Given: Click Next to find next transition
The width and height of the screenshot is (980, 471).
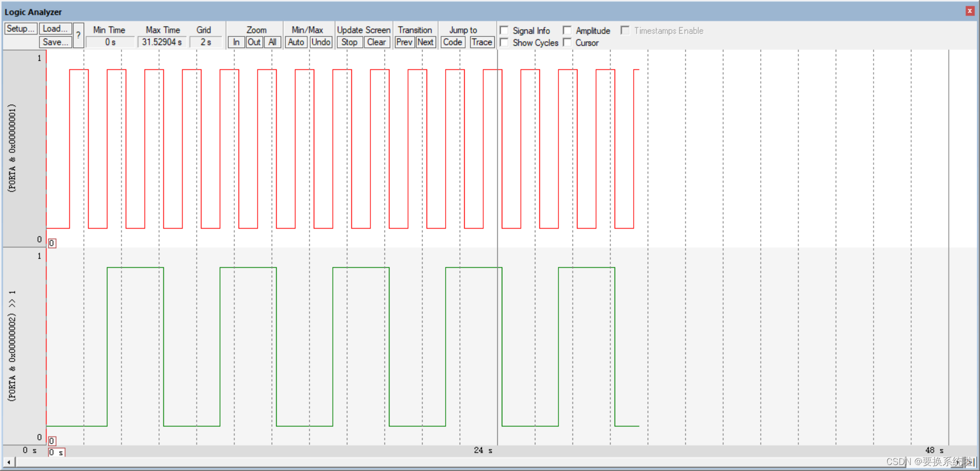Looking at the screenshot, I should pyautogui.click(x=425, y=42).
